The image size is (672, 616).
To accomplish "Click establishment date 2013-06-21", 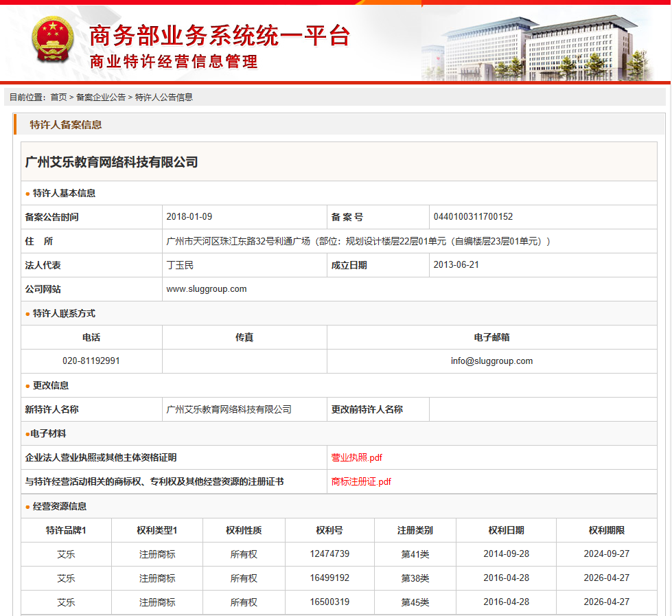I will tap(456, 264).
